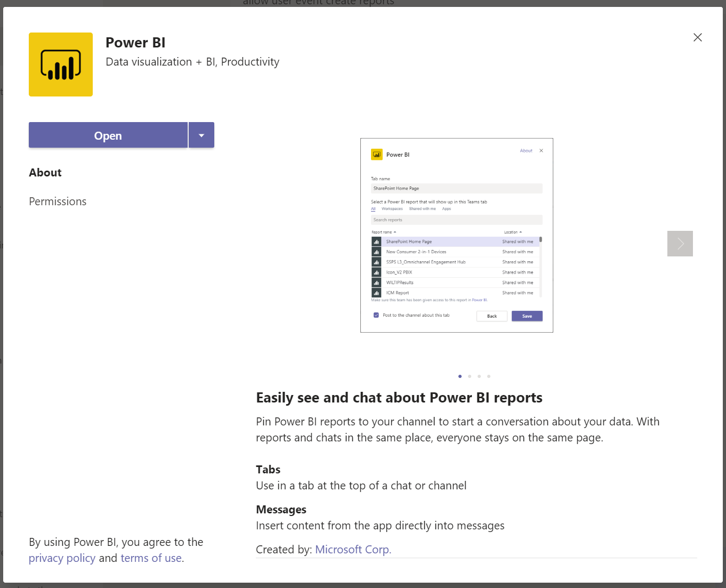
Task: Switch to the Permissions section
Action: point(58,202)
